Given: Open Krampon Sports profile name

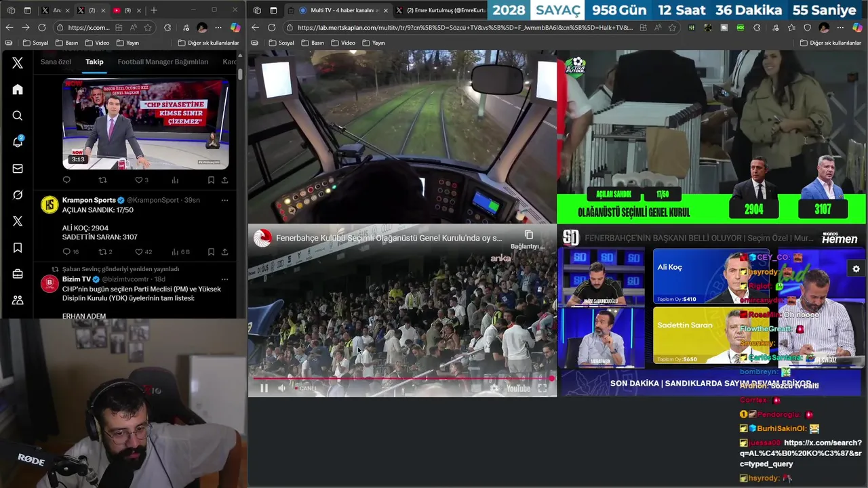Looking at the screenshot, I should tap(89, 200).
